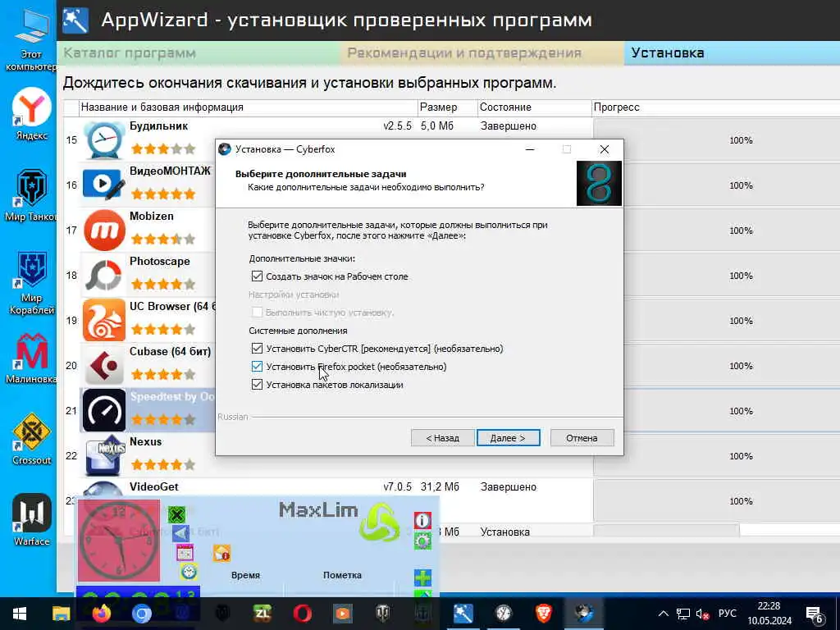Open File Explorer from the taskbar
The image size is (840, 630).
tap(61, 613)
